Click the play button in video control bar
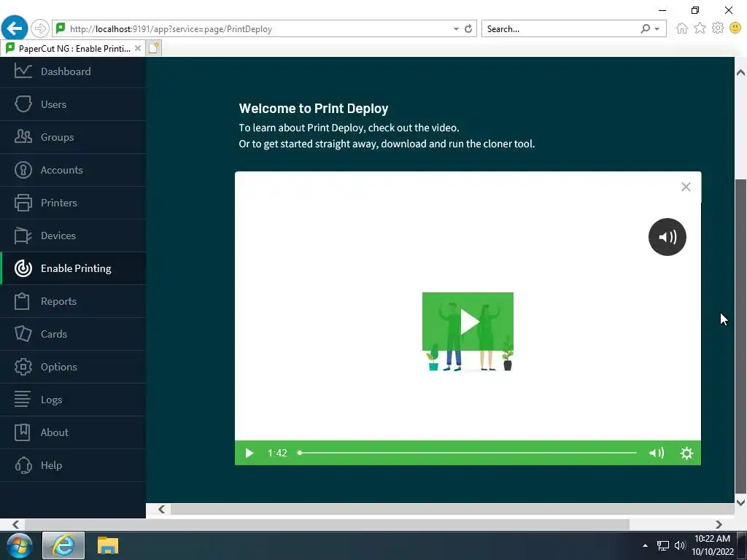The image size is (747, 560). pyautogui.click(x=249, y=453)
